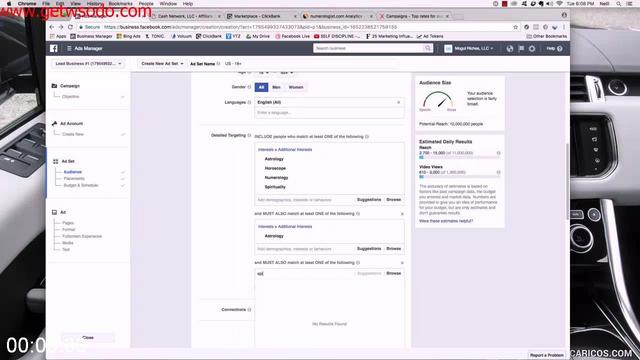The height and width of the screenshot is (360, 640).
Task: Click the Ad Account icon in sidebar
Action: pos(54,123)
